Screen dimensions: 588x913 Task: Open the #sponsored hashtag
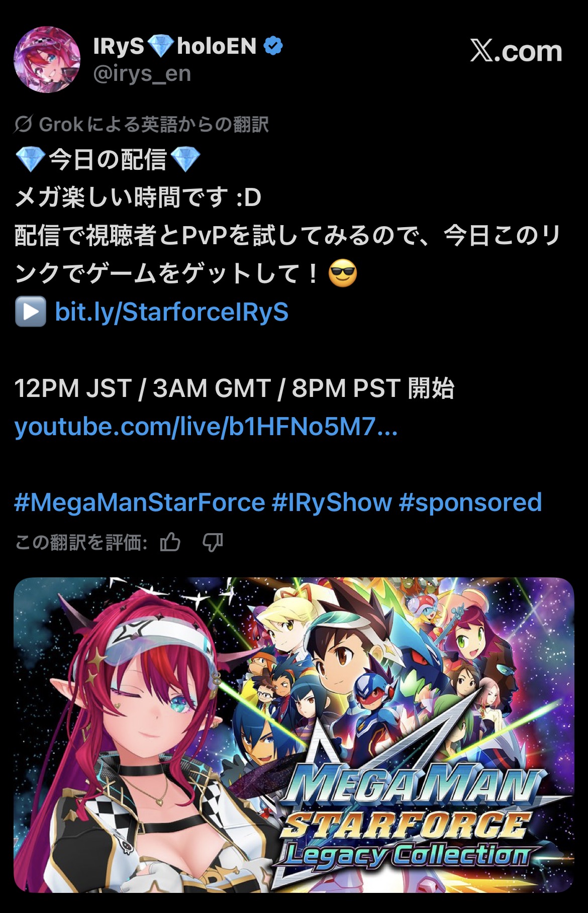470,502
